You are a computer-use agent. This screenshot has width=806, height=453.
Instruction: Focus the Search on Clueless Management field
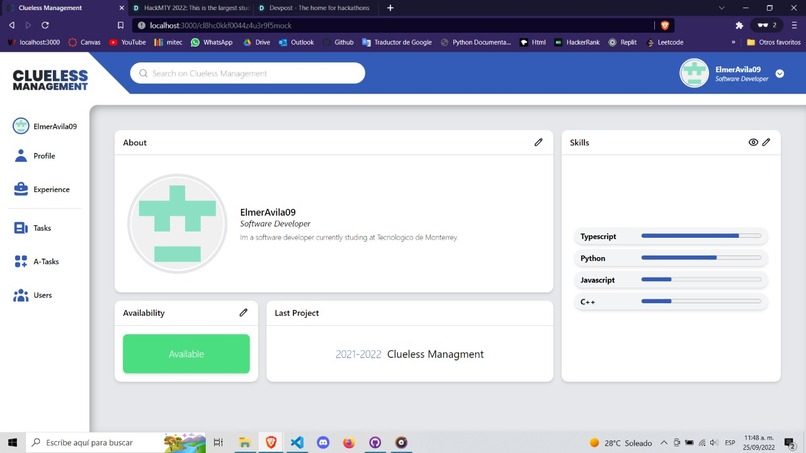pyautogui.click(x=247, y=73)
